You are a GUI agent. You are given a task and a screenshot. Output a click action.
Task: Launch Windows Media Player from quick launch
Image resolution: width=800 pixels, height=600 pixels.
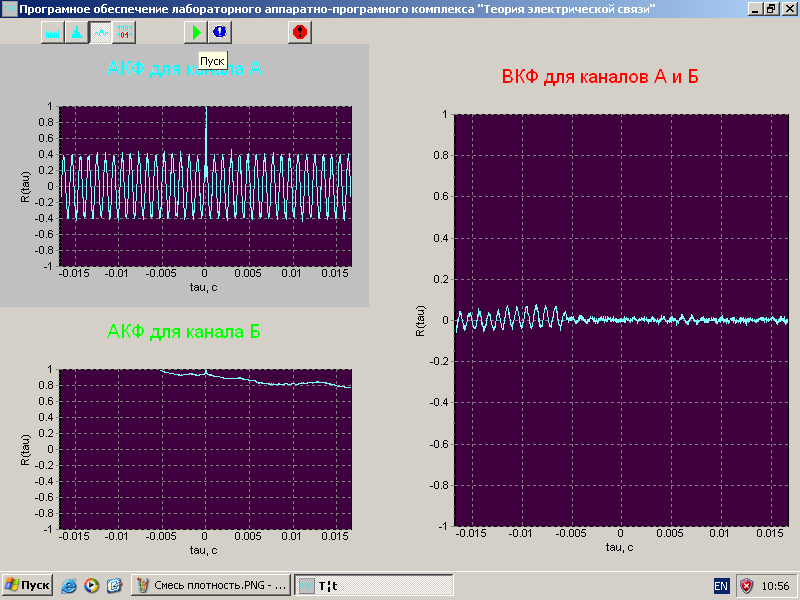(91, 585)
